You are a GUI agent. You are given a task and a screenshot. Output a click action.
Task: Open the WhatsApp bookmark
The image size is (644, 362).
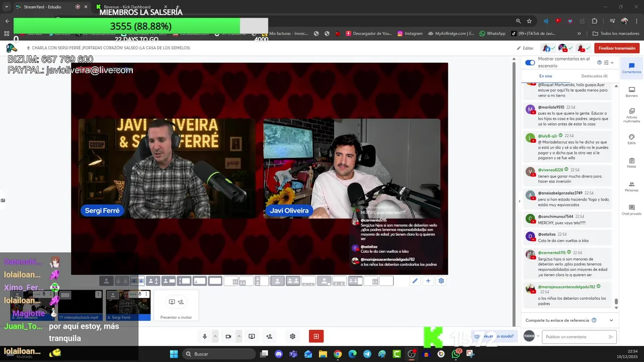click(x=492, y=33)
